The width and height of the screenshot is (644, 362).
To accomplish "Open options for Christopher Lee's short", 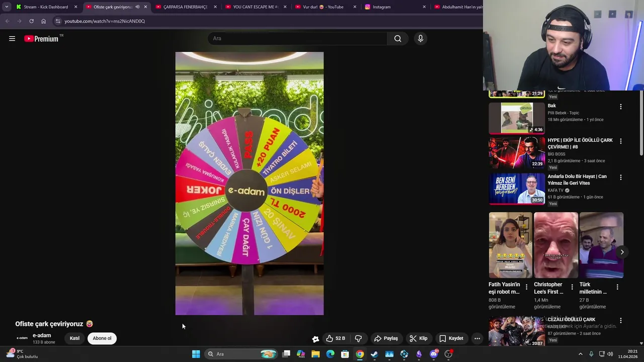I will tap(572, 287).
